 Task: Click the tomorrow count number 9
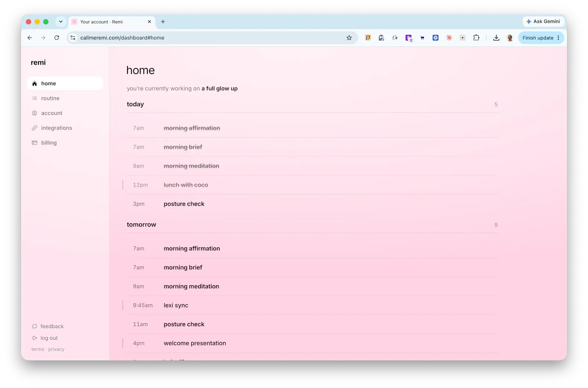point(496,225)
